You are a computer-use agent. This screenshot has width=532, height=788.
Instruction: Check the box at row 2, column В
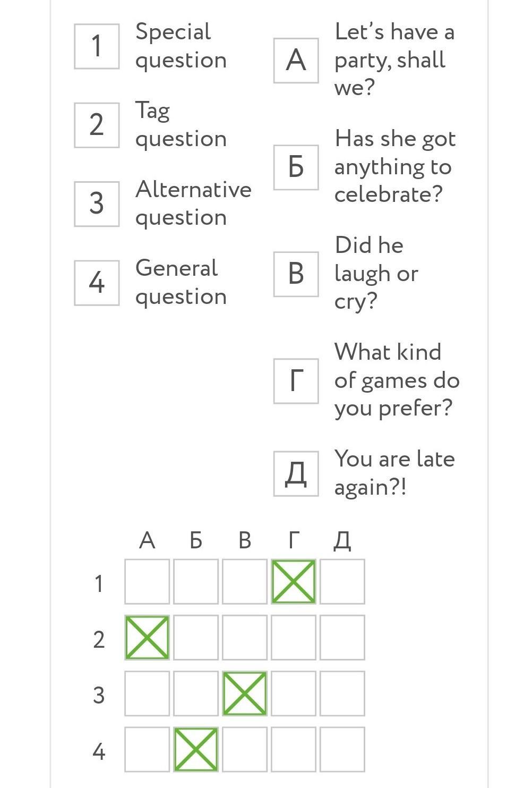(245, 638)
